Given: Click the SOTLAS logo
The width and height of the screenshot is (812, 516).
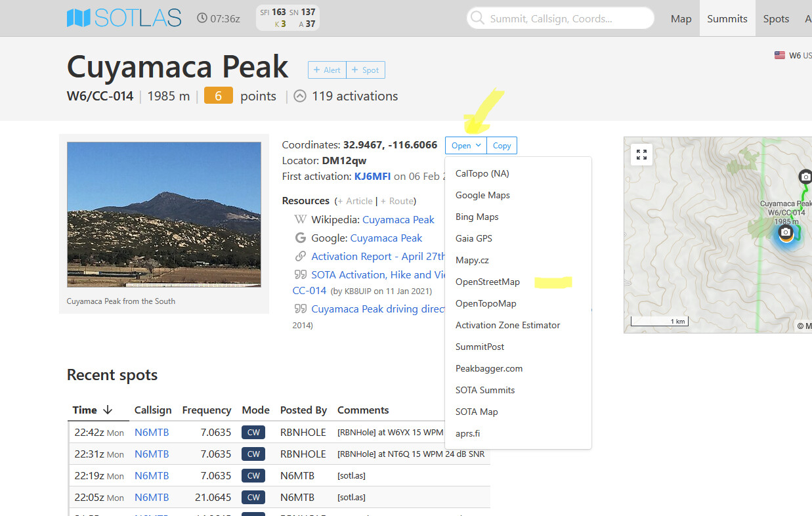Looking at the screenshot, I should coord(124,18).
